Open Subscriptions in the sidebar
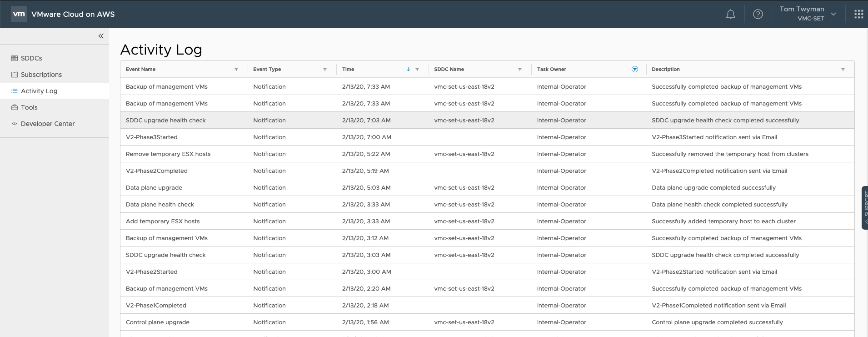This screenshot has height=337, width=868. 41,75
